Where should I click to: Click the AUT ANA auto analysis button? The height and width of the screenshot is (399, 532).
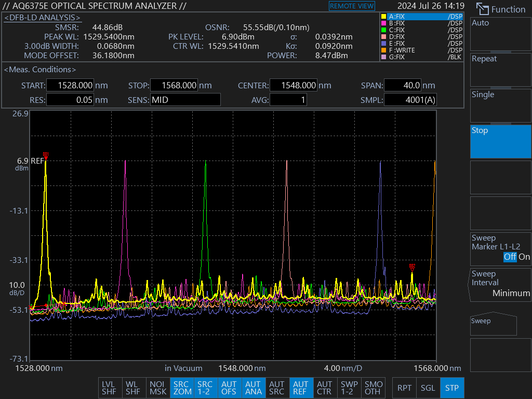pos(253,388)
